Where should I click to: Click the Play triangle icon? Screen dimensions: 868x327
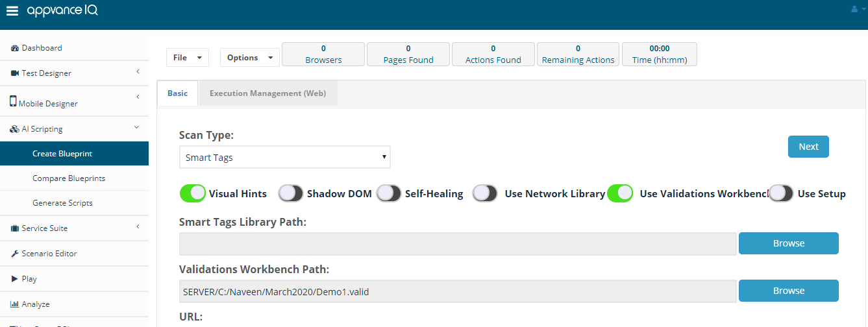15,279
